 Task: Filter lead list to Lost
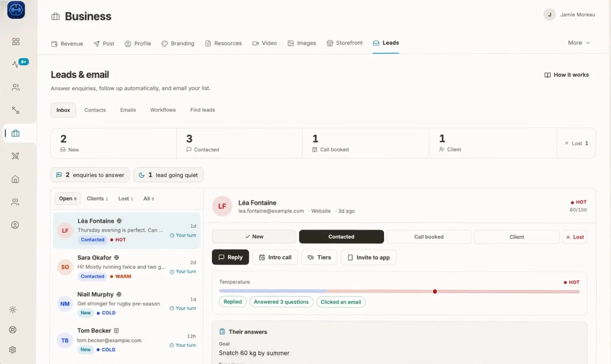(x=125, y=199)
